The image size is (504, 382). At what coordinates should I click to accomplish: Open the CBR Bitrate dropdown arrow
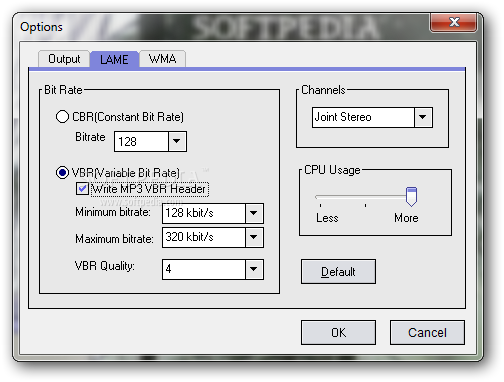[177, 141]
